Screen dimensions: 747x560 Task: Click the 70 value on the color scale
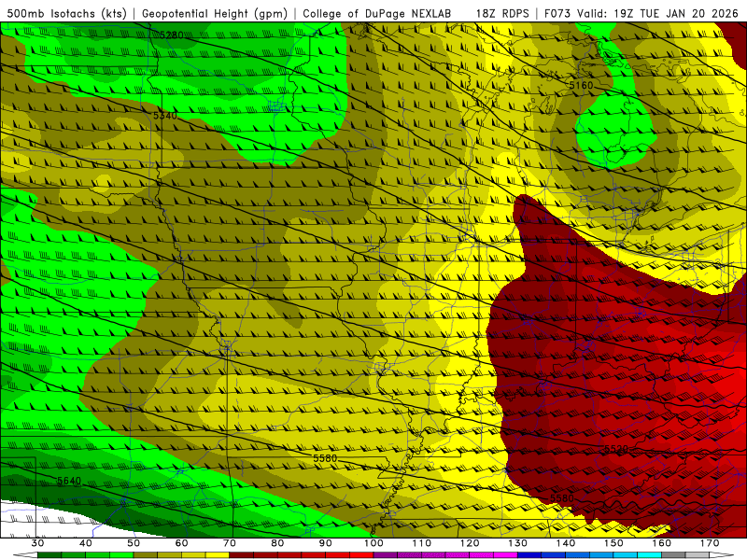[x=230, y=543]
